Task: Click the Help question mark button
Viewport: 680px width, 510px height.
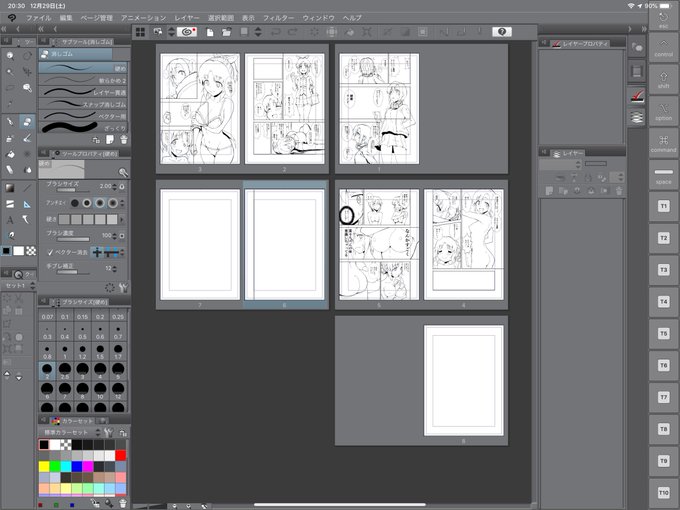Action: click(x=502, y=32)
